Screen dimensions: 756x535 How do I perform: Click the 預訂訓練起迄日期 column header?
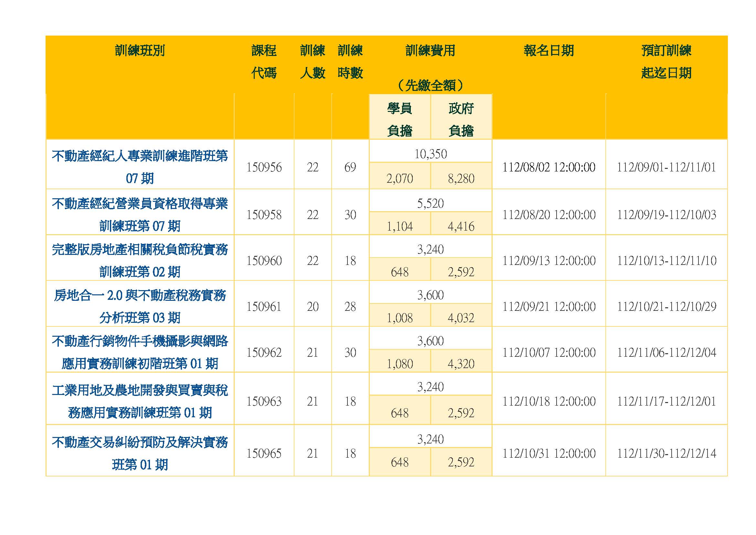(666, 61)
